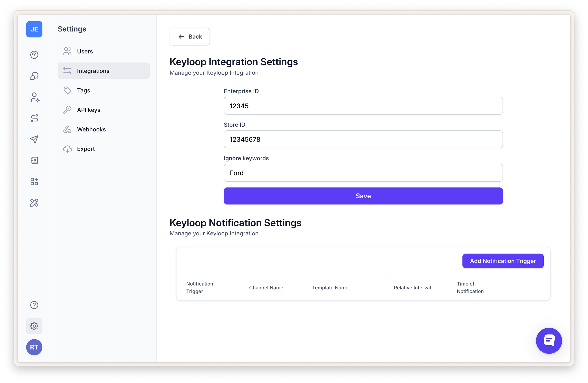Open the conversations chat bubble icon
The height and width of the screenshot is (383, 588).
click(x=34, y=76)
